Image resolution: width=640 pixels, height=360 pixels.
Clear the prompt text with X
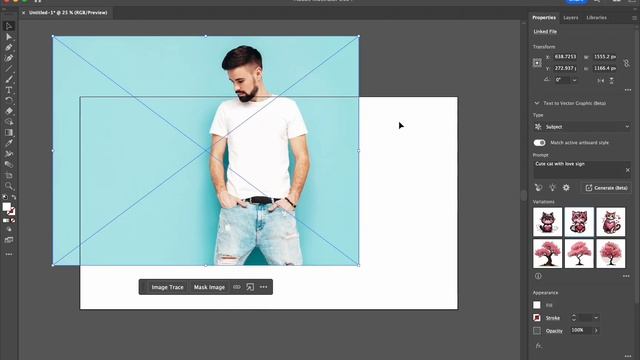(628, 170)
